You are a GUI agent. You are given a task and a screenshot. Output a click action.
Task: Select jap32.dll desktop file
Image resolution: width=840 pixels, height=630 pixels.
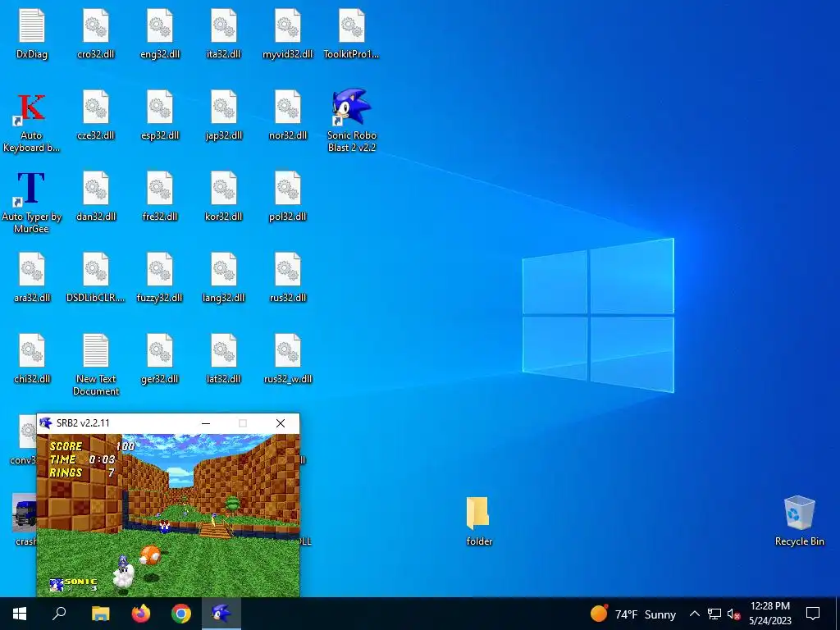pyautogui.click(x=223, y=115)
